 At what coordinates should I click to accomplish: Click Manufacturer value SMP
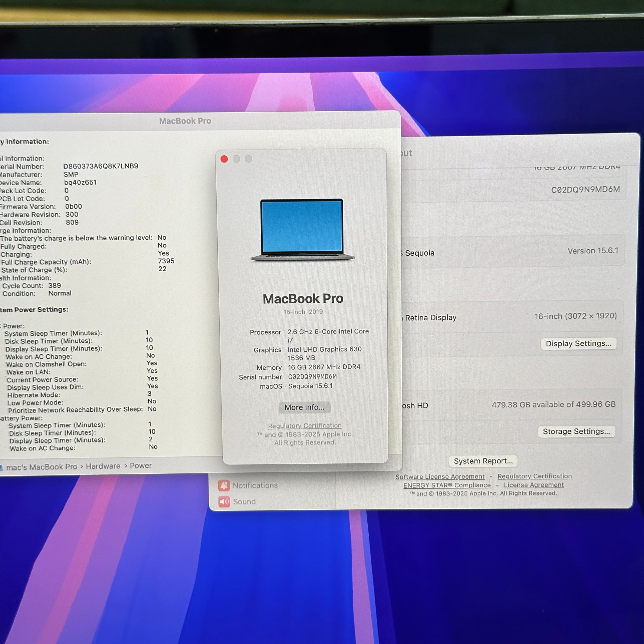[71, 174]
